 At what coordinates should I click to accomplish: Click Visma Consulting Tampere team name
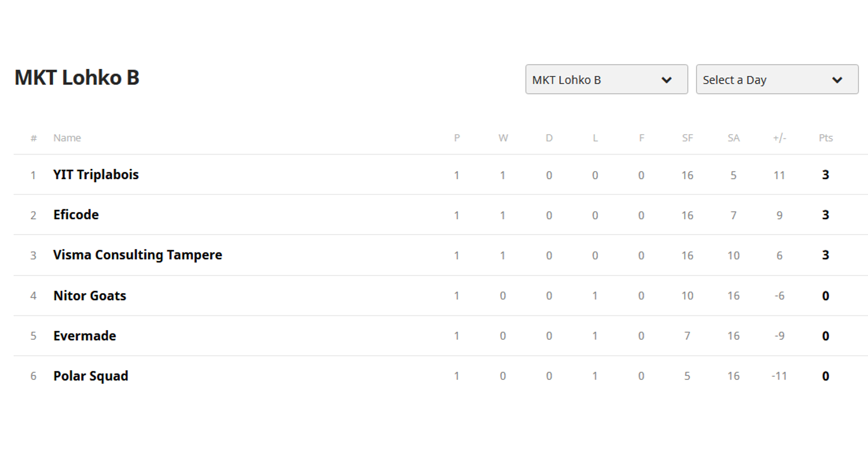(138, 255)
